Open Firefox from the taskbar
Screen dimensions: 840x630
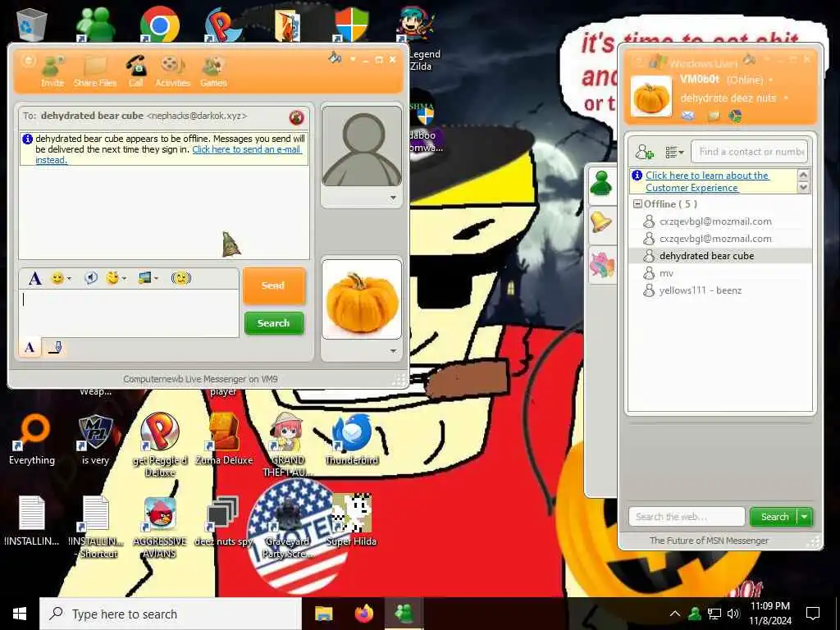364,614
